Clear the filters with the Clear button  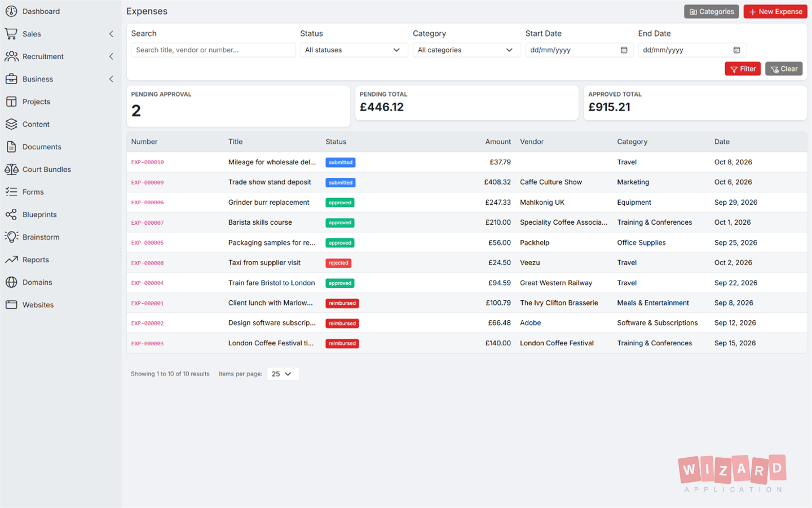[x=784, y=69]
